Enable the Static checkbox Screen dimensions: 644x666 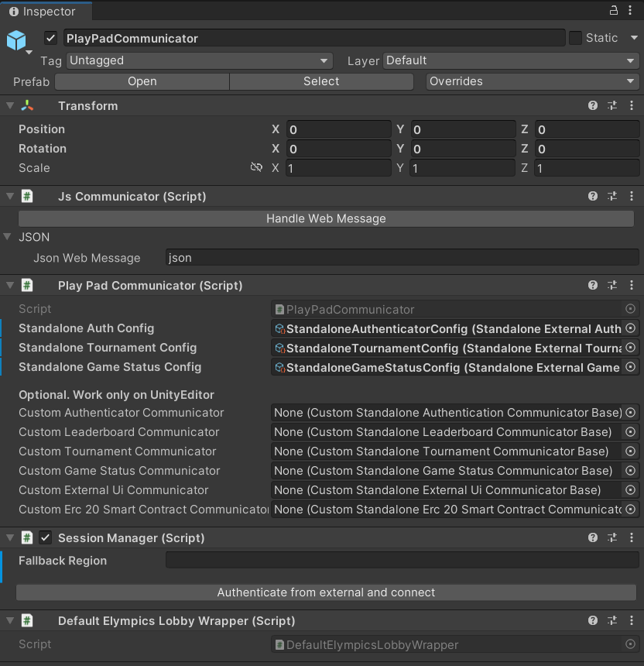point(575,38)
